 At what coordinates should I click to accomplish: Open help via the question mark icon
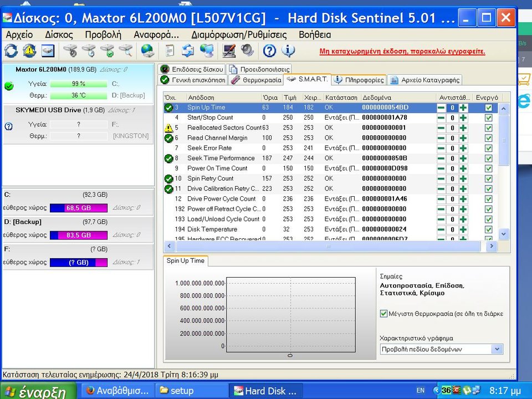pyautogui.click(x=269, y=51)
